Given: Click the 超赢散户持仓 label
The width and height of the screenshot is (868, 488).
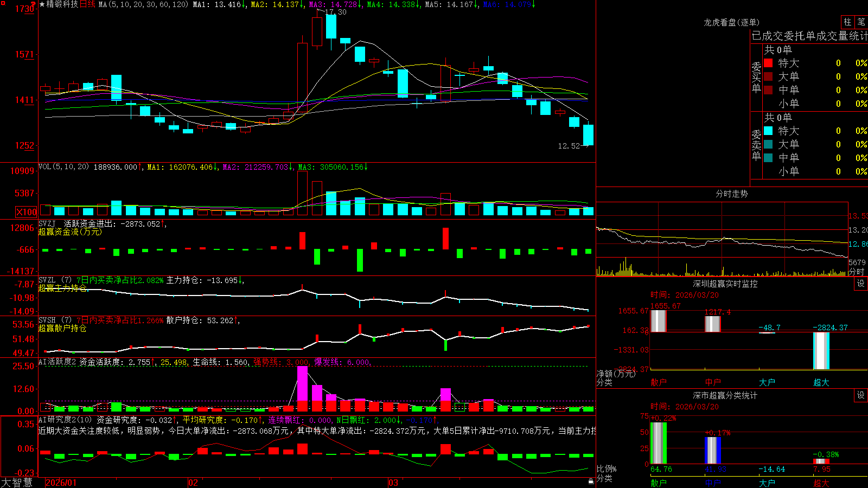Looking at the screenshot, I should 62,328.
